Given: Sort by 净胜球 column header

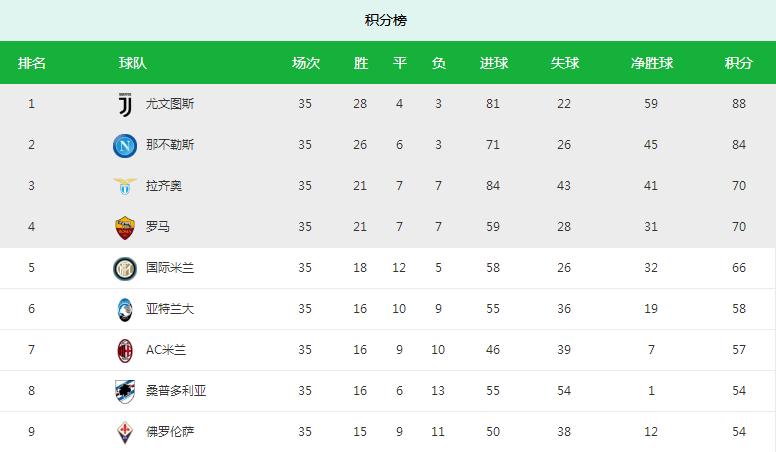Looking at the screenshot, I should (651, 63).
